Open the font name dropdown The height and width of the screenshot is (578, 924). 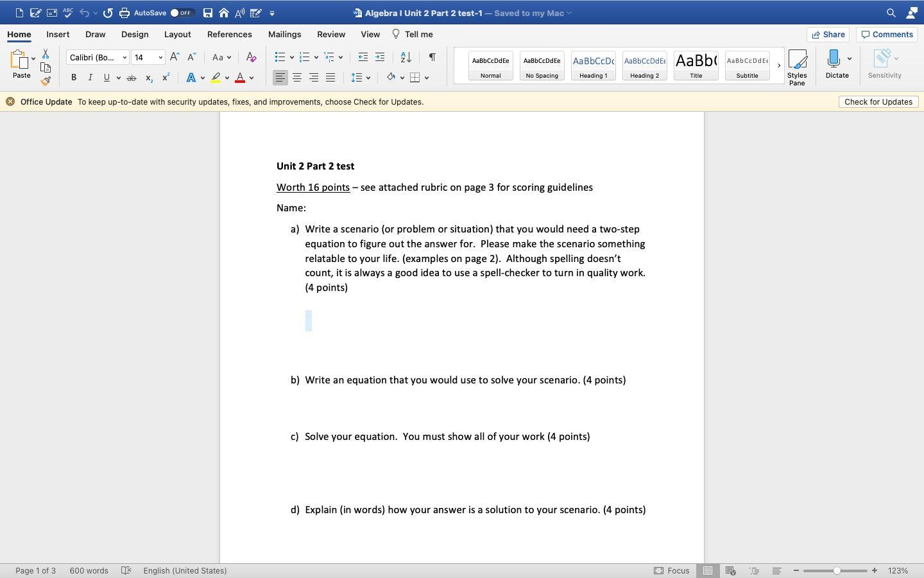[x=124, y=58]
